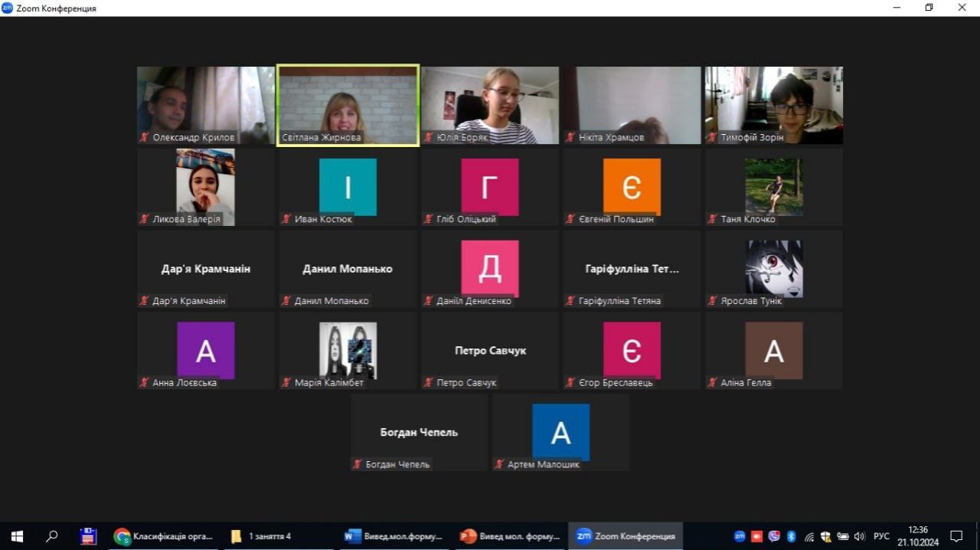
Task: Open Windows Start menu
Action: coord(17,536)
